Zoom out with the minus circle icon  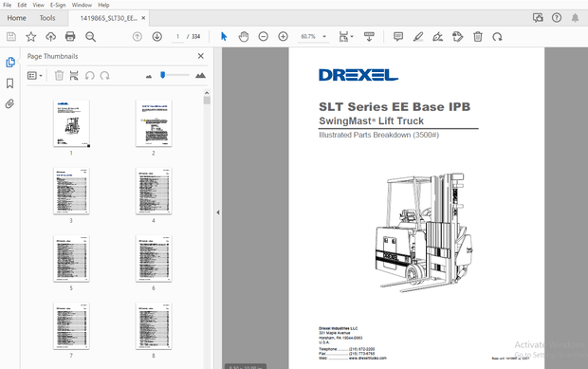264,36
